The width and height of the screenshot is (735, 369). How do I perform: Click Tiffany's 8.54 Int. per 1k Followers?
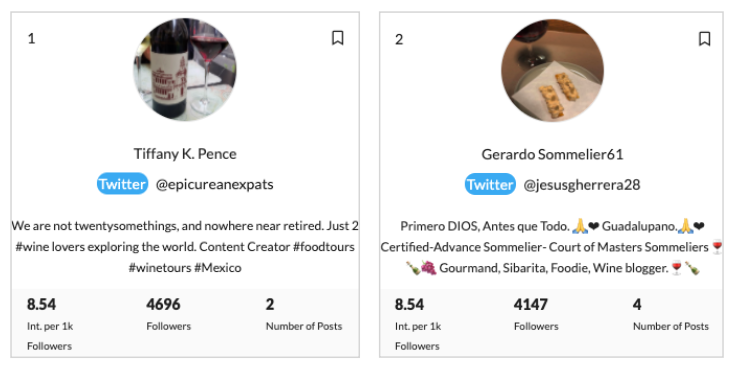50,324
